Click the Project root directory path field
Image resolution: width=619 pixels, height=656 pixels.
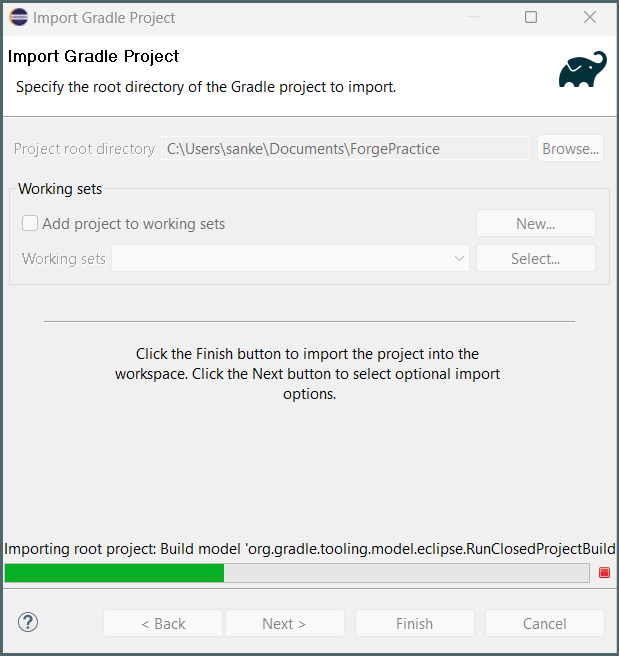[345, 149]
